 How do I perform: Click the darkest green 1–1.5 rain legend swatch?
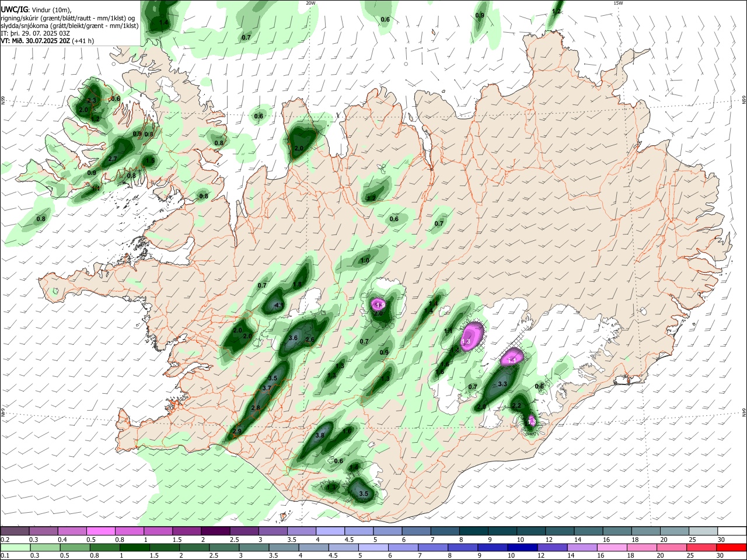[x=135, y=547]
